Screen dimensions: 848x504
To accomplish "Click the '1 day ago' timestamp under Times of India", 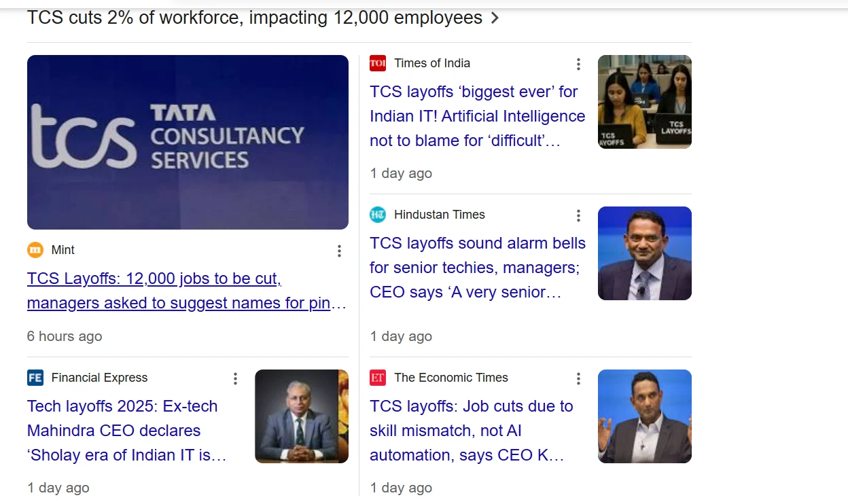I will coord(401,173).
